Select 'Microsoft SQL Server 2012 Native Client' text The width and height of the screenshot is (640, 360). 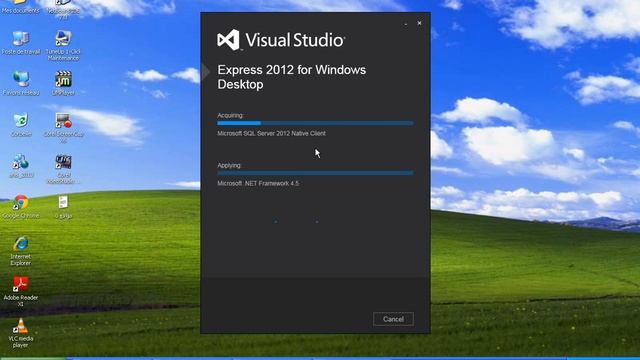[x=271, y=133]
